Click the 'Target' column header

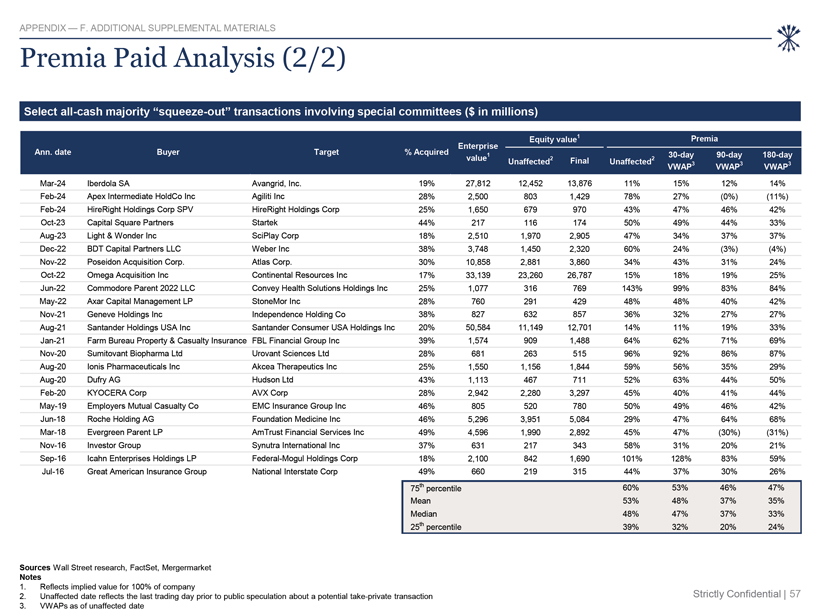point(326,152)
